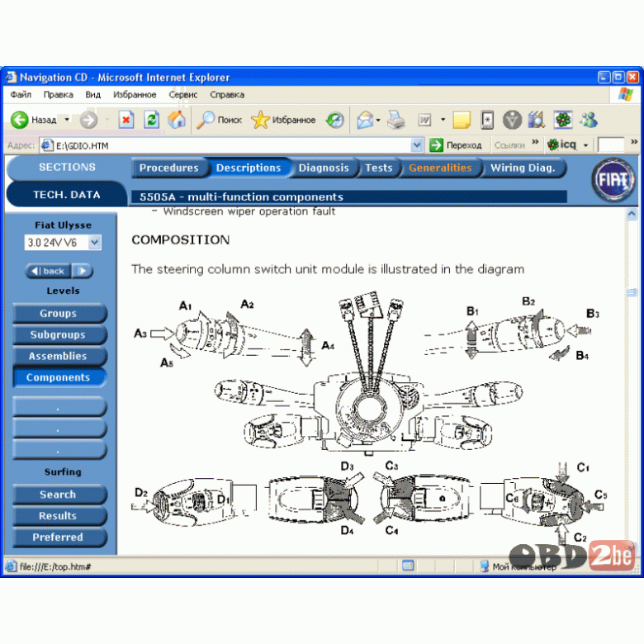Switch to the Procedures tab
The width and height of the screenshot is (644, 644).
point(168,168)
